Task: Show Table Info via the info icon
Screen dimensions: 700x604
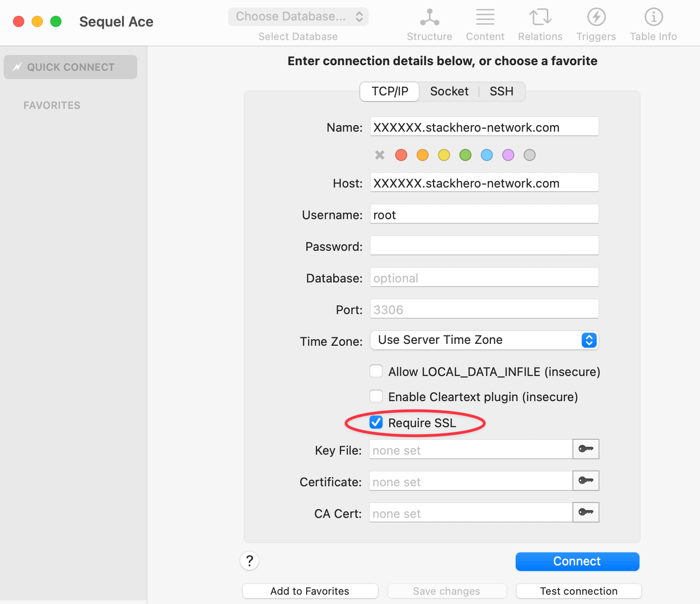Action: 653,18
